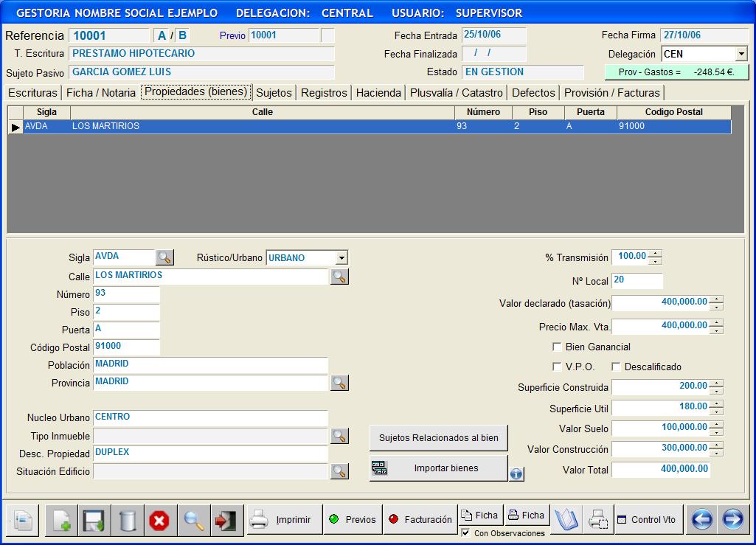Viewport: 756px width, 545px height.
Task: Select the Propiedades (bienes) tab
Action: click(x=195, y=91)
